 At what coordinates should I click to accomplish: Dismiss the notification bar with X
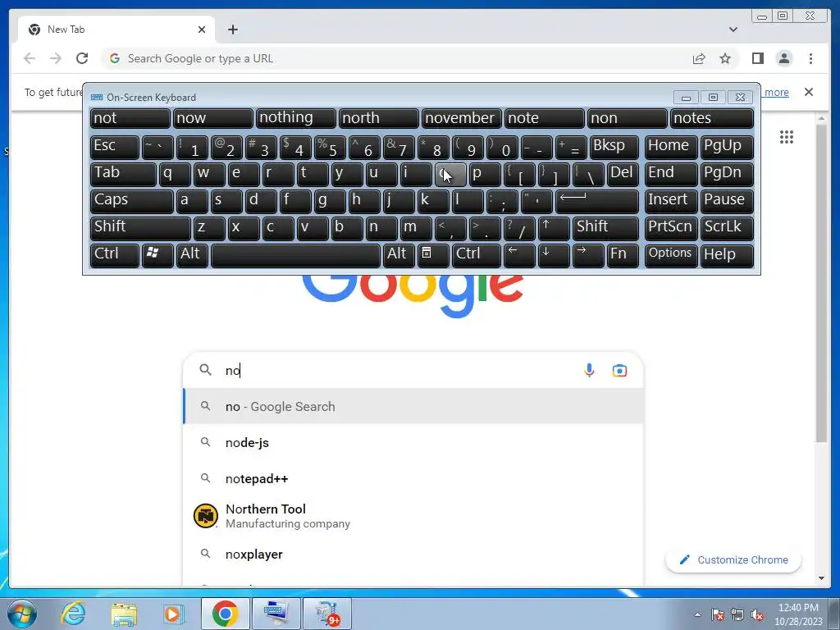point(808,92)
